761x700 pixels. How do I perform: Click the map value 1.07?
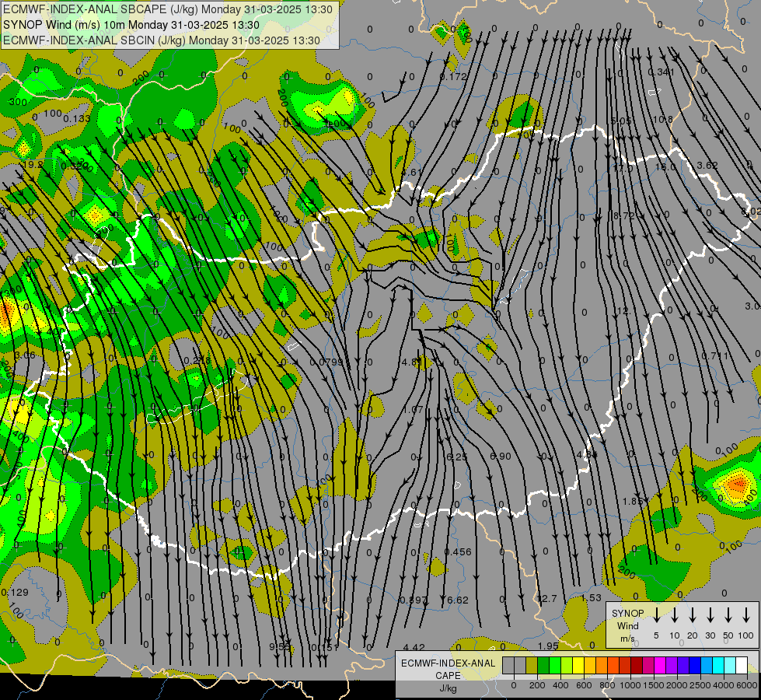click(x=414, y=410)
